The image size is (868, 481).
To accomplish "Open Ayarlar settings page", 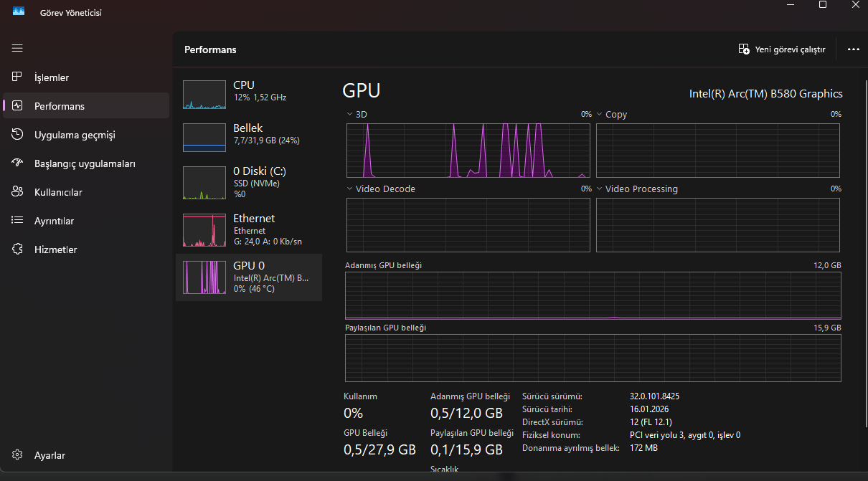I will (x=86, y=454).
